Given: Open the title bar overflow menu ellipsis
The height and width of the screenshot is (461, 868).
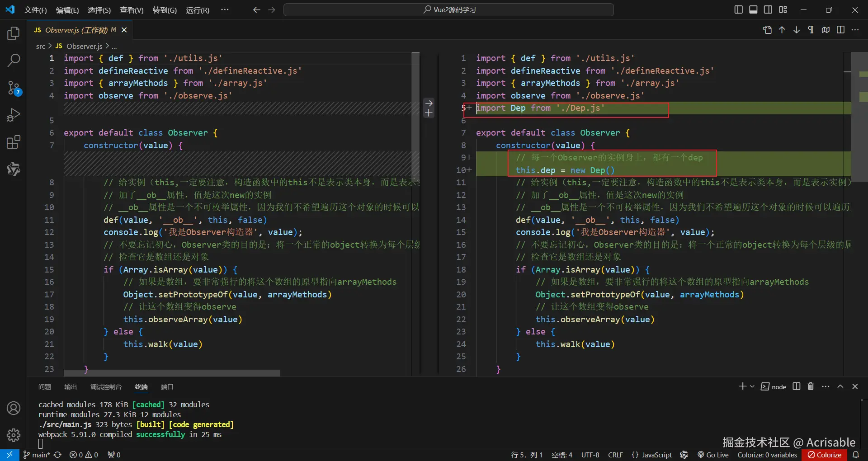Looking at the screenshot, I should (225, 9).
